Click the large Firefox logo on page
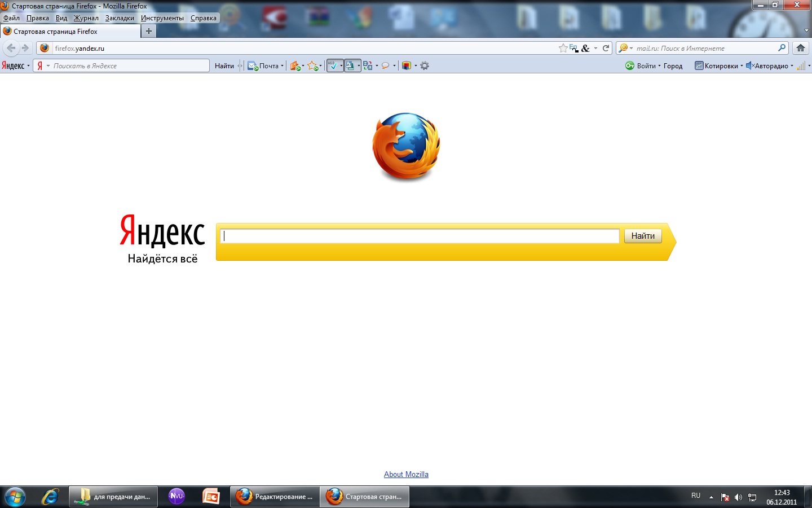 407,147
